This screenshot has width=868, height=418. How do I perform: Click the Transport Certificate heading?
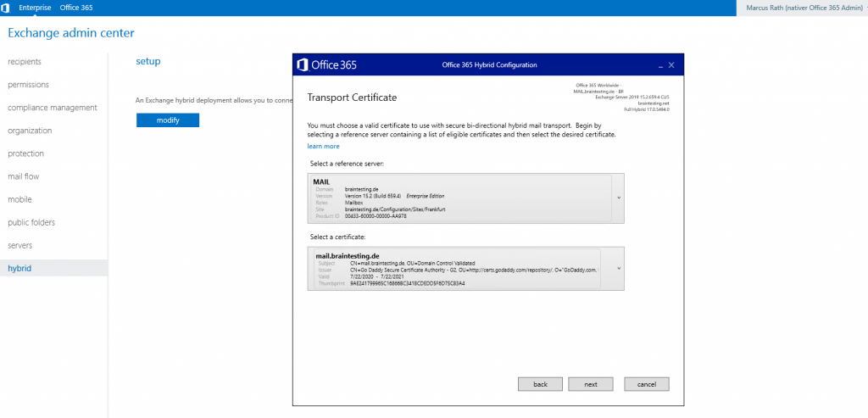click(352, 98)
